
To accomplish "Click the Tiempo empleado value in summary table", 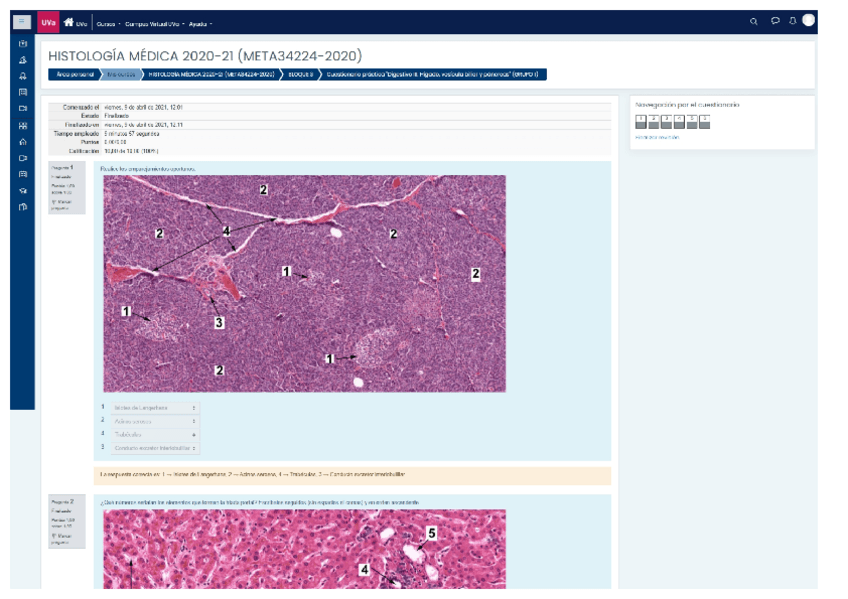I will coord(131,134).
